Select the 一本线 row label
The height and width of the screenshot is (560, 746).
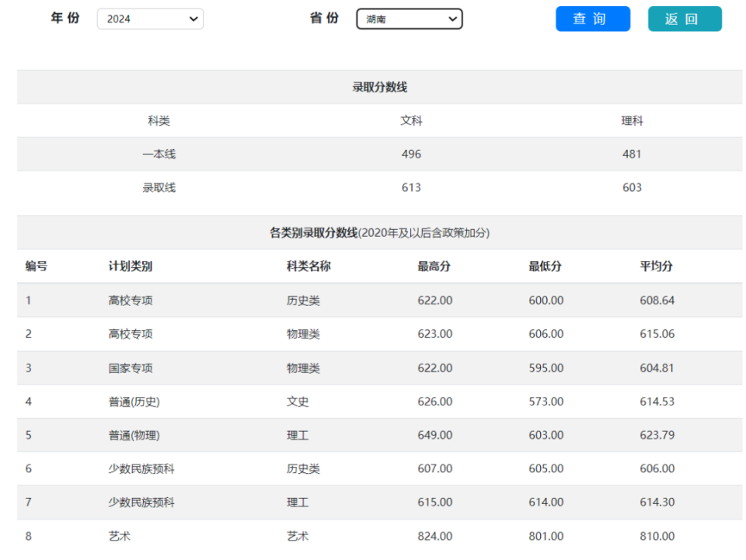coord(159,154)
